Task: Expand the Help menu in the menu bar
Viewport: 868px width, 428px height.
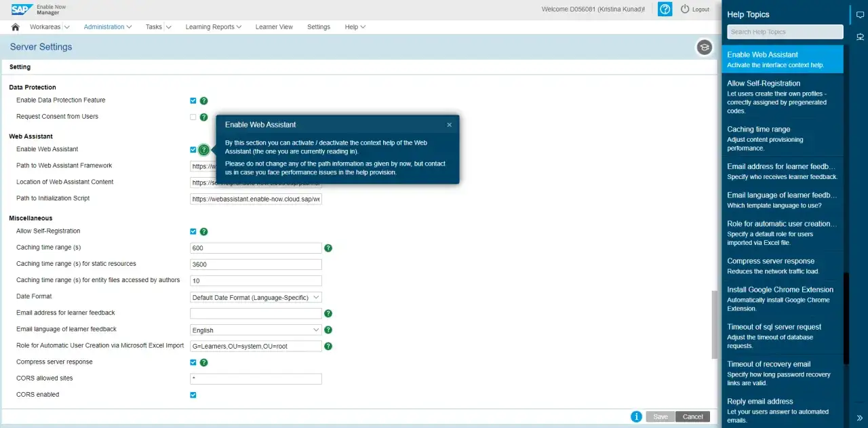Action: pos(355,27)
